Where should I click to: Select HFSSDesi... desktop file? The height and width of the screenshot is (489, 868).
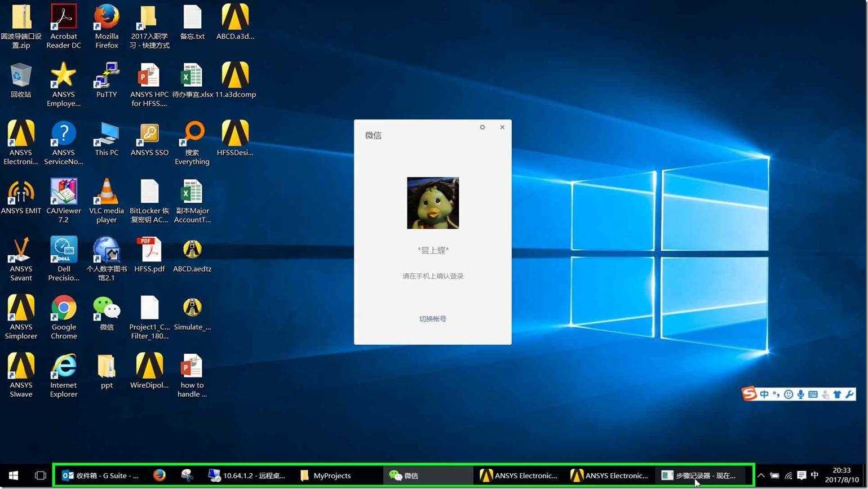235,139
